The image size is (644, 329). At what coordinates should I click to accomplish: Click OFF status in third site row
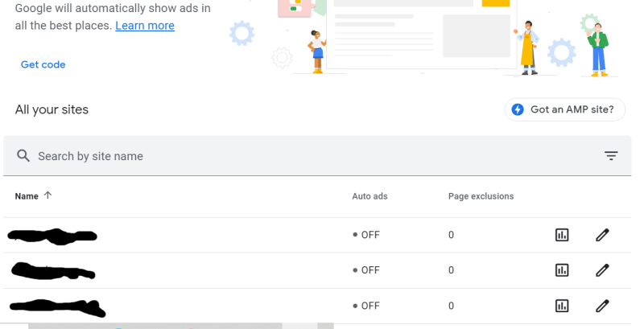(x=366, y=306)
